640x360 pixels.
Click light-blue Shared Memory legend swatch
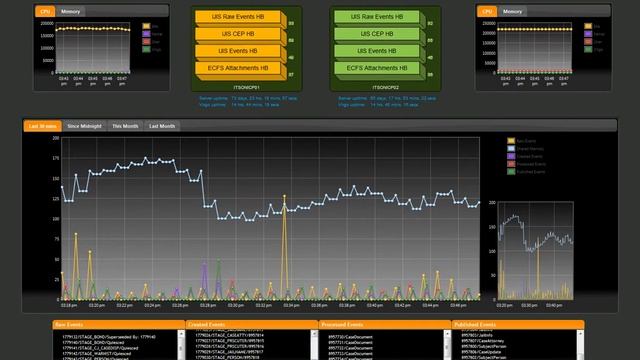(x=511, y=149)
